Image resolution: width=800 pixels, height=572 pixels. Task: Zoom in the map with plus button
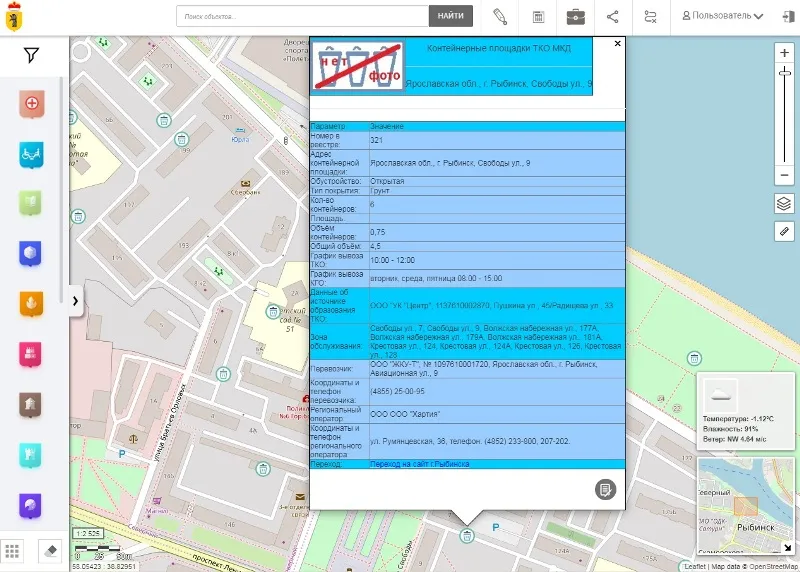point(784,52)
